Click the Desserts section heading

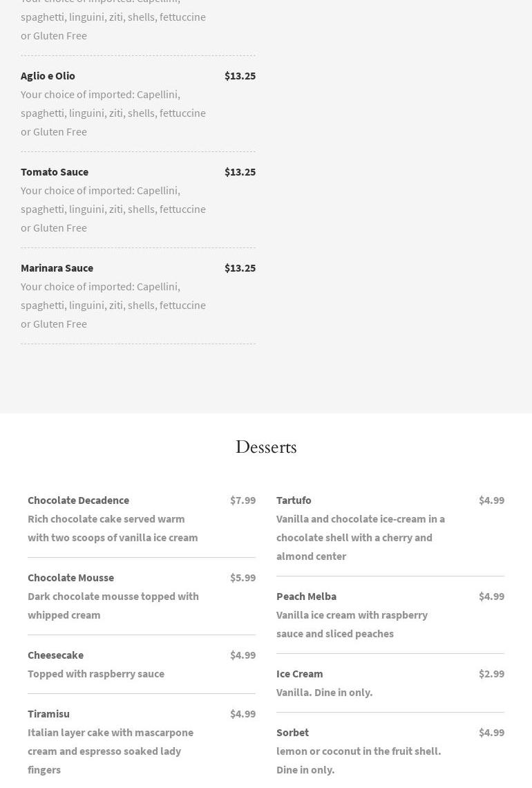266,447
